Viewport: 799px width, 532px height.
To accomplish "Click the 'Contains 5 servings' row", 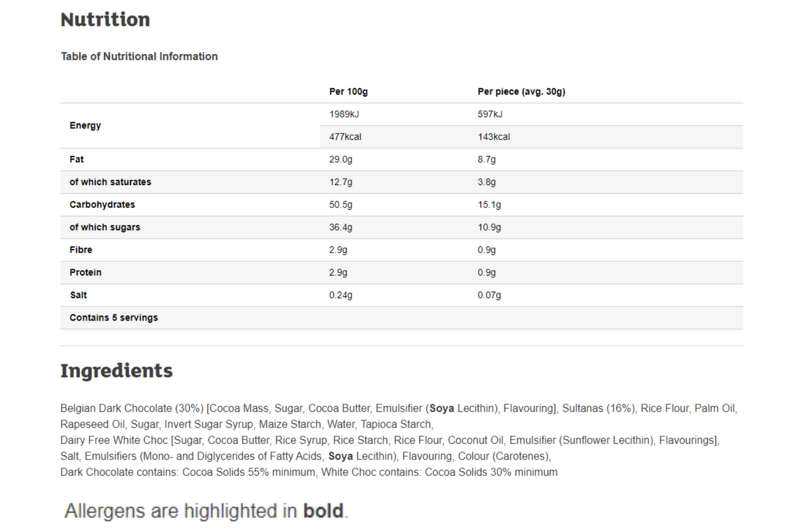I will 401,317.
